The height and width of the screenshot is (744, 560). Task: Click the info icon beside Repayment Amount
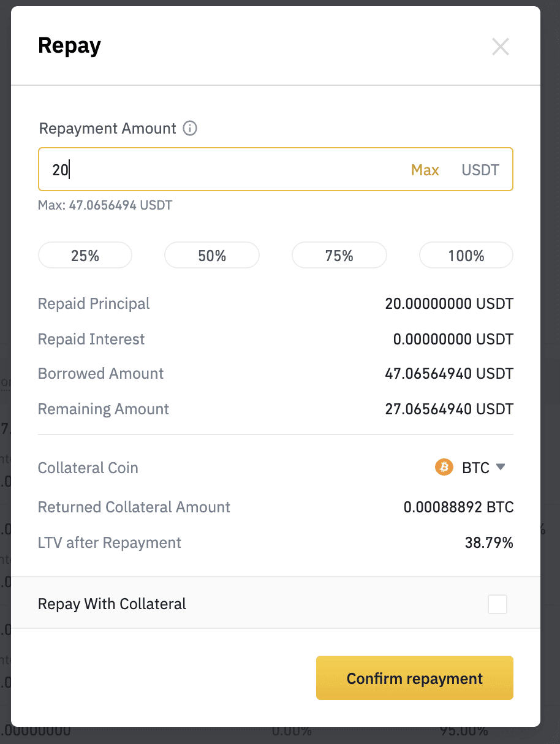(190, 129)
